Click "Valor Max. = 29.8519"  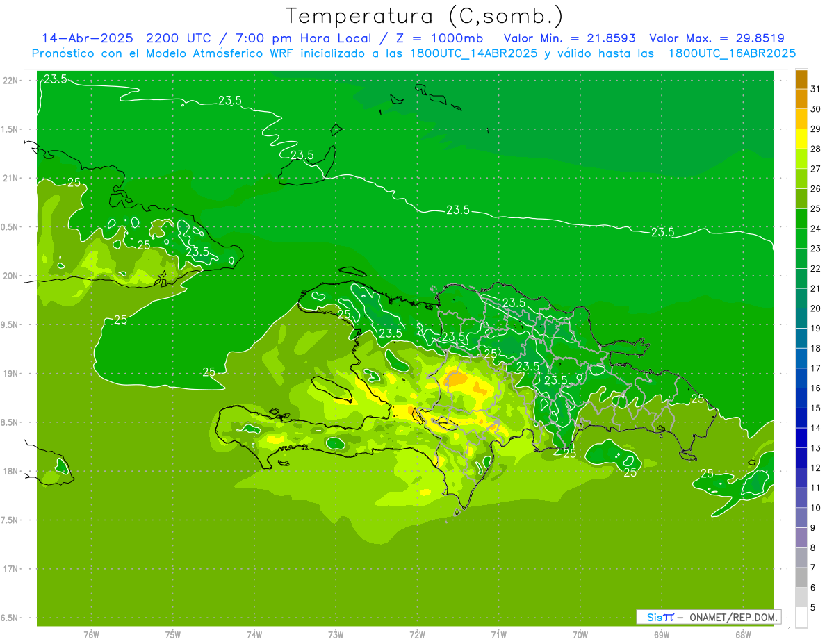pyautogui.click(x=717, y=38)
